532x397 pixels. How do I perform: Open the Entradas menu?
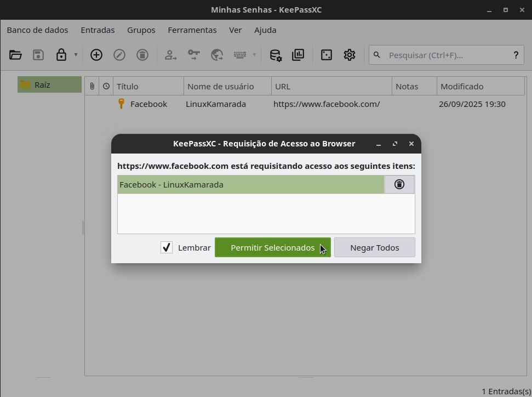tap(98, 30)
